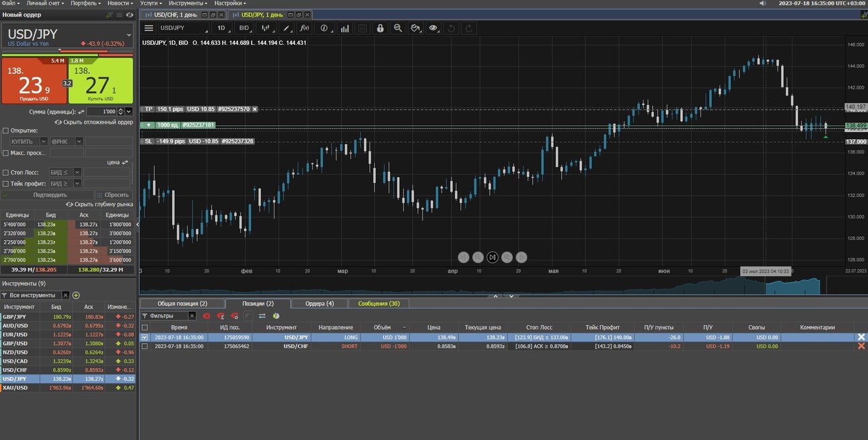Image resolution: width=868 pixels, height=440 pixels.
Task: Clear the Все инструменты filter with X
Action: [65, 295]
